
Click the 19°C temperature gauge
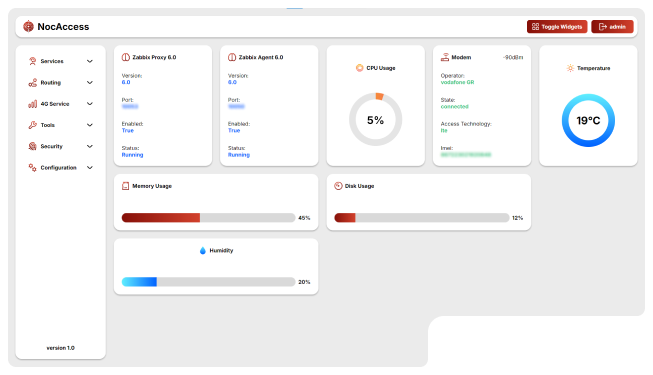(x=588, y=120)
